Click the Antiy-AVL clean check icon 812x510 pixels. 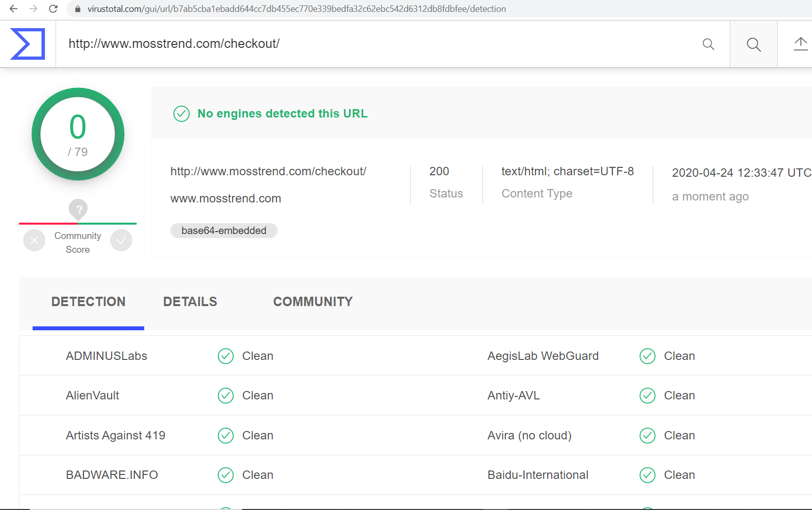[x=648, y=395]
